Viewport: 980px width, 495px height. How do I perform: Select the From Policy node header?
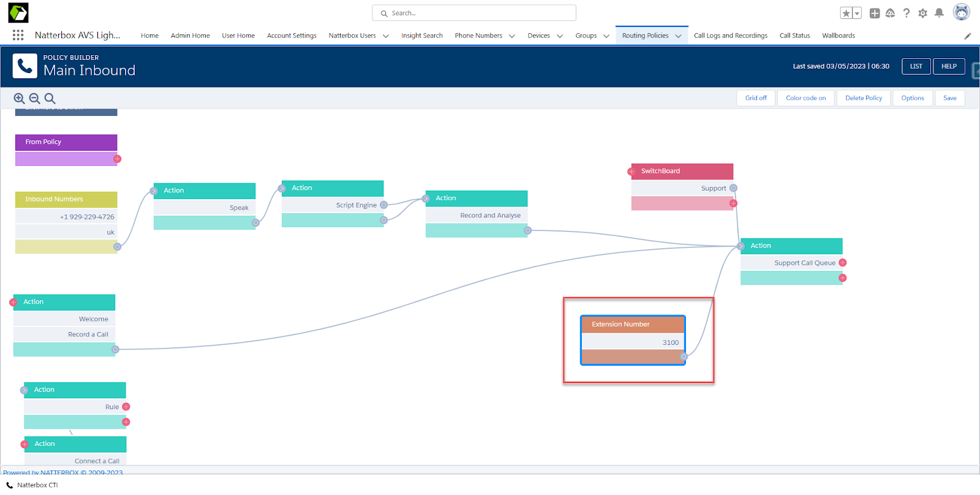point(66,142)
